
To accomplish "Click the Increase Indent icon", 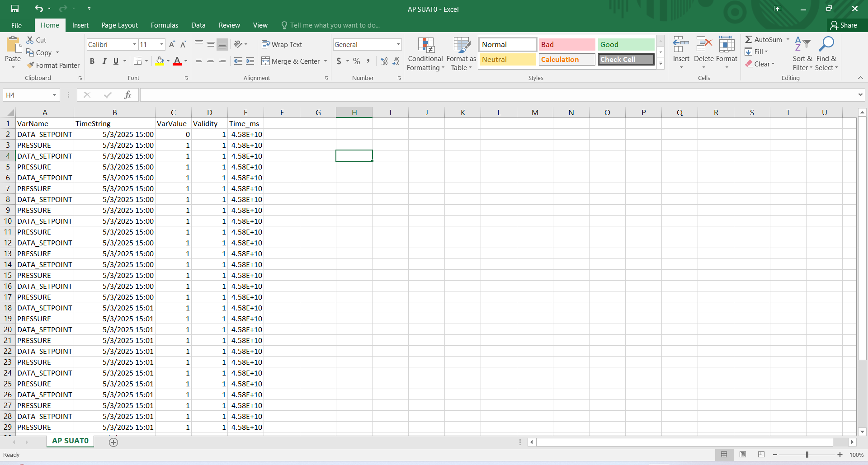I will 250,61.
